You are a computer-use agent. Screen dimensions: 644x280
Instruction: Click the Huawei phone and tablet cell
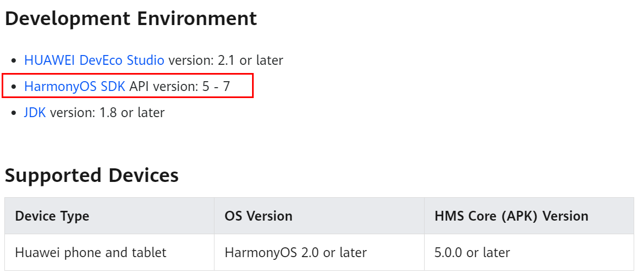tap(90, 253)
